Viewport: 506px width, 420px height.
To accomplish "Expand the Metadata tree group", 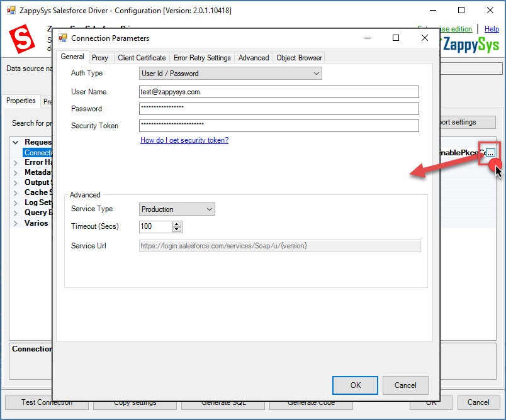I will [x=15, y=173].
